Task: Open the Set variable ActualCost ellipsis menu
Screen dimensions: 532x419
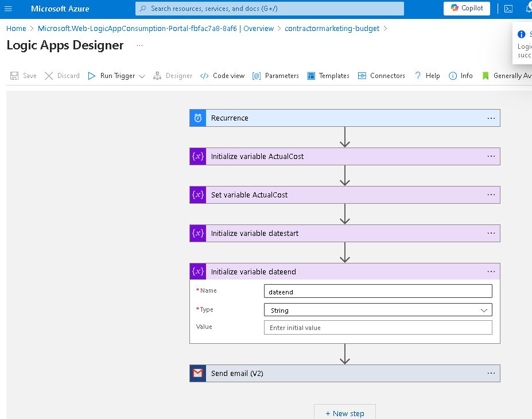Action: (491, 195)
